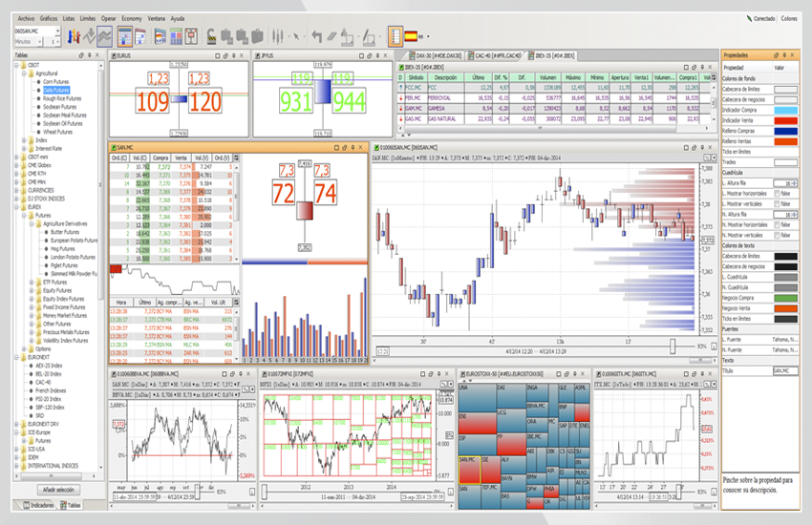This screenshot has height=525, width=812.
Task: Click the column settings icon in SAN.MC order book
Action: 236,157
